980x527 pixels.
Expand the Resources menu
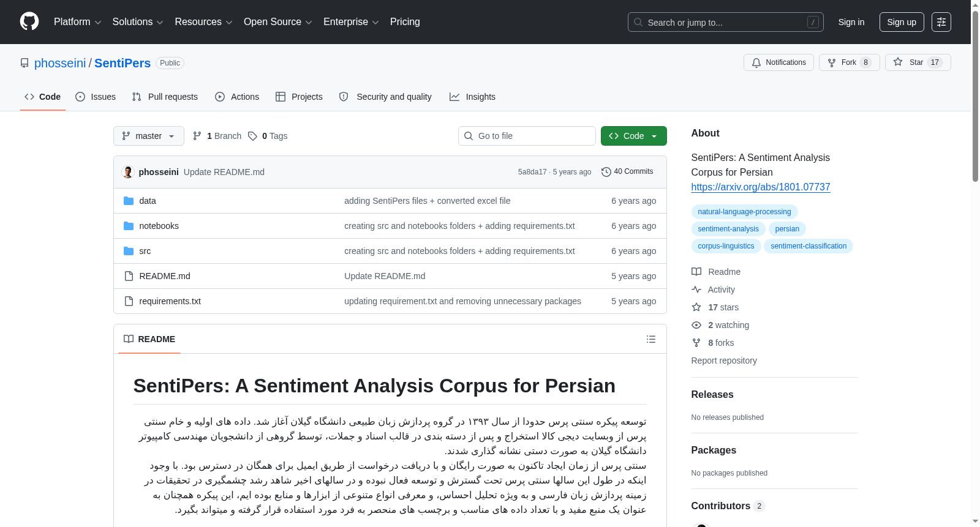pyautogui.click(x=203, y=22)
